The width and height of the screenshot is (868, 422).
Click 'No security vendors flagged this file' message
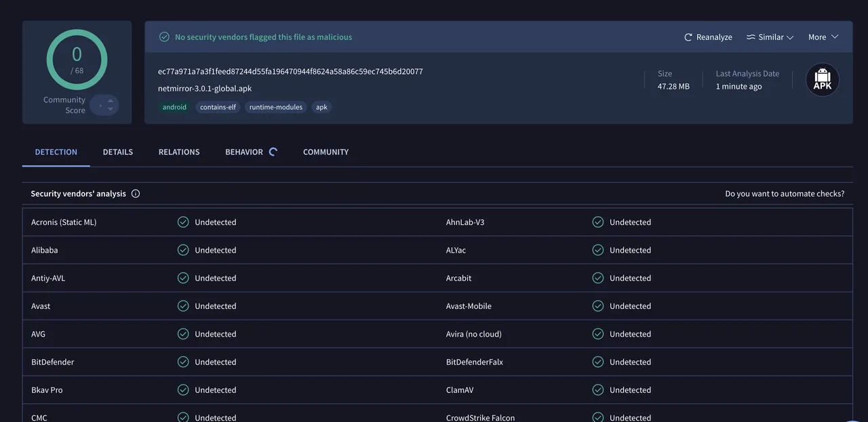pos(263,37)
